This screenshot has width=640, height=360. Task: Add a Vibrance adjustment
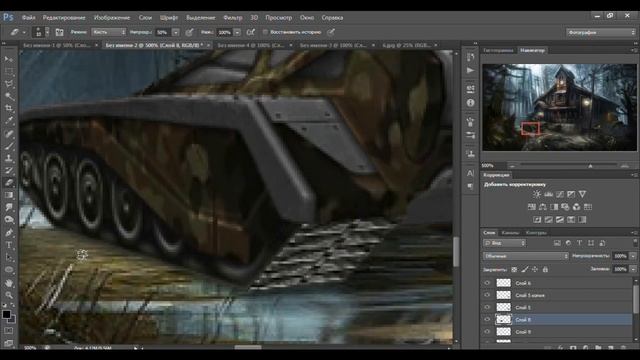point(582,194)
